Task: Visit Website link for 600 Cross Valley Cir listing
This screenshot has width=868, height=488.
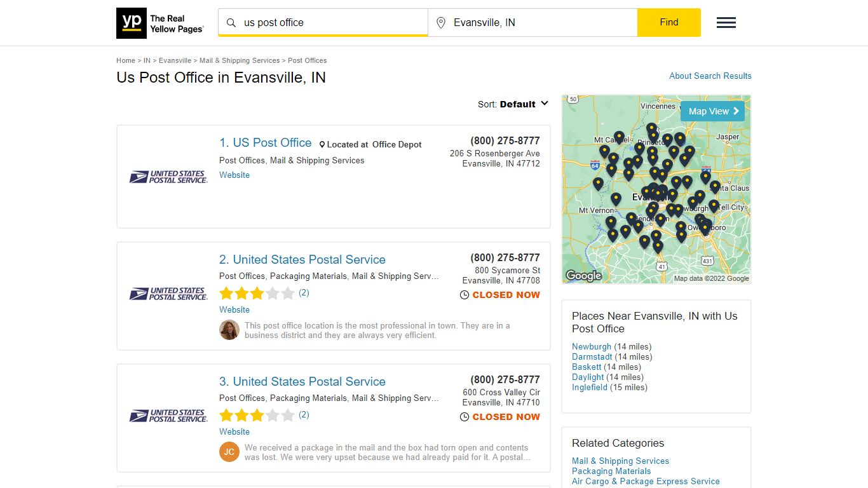Action: coord(234,431)
